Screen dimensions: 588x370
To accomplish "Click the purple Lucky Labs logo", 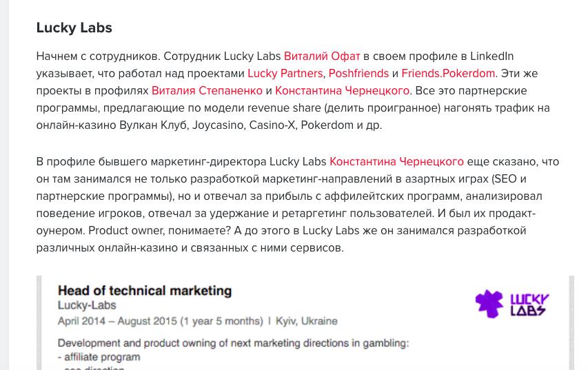I will 512,304.
